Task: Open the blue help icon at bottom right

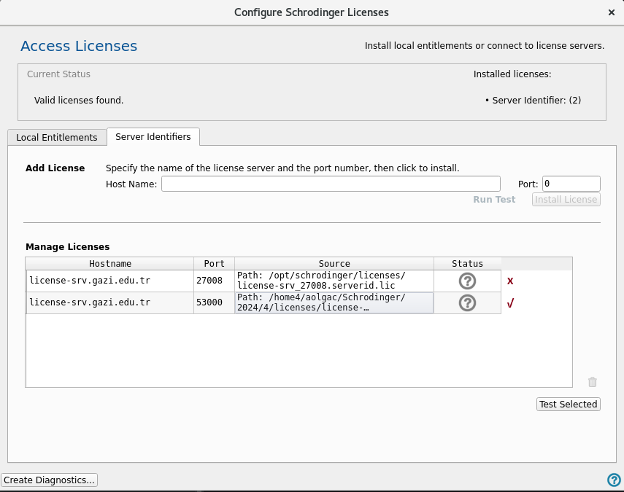Action: pos(614,480)
